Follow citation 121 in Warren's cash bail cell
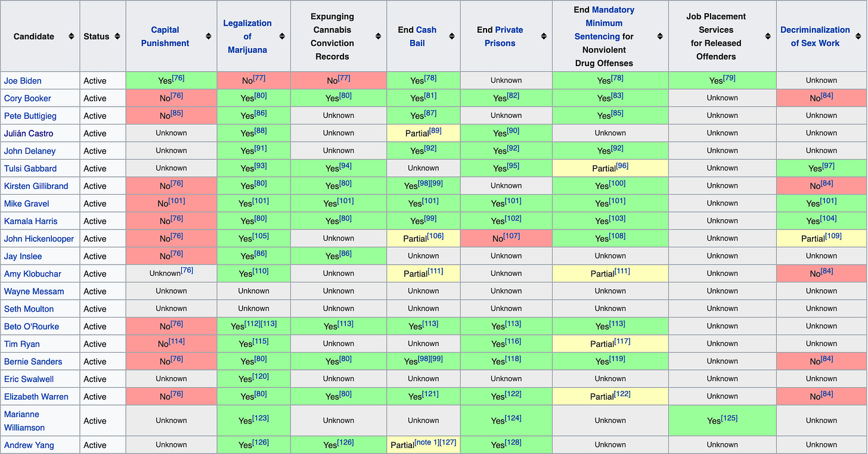 click(432, 394)
